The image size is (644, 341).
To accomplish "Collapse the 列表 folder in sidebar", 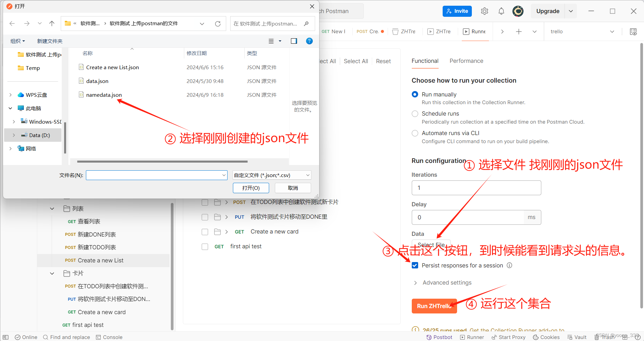I will (x=52, y=209).
